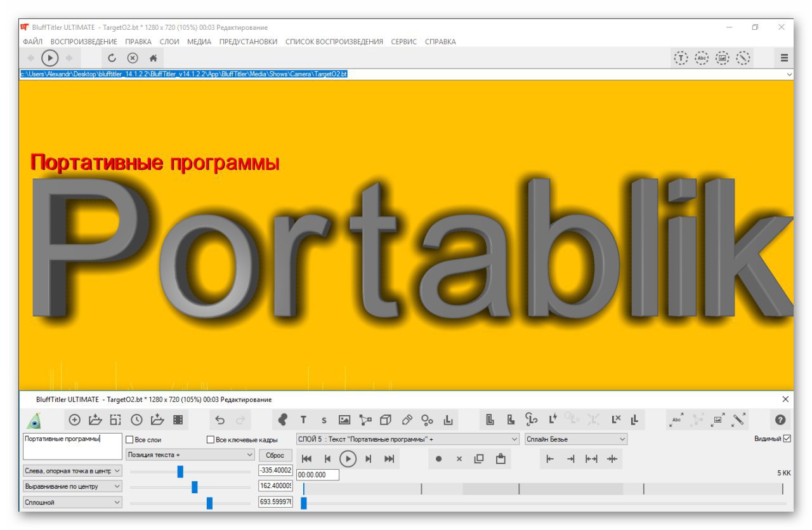Add a sketch layer with pencil icon

coord(407,420)
